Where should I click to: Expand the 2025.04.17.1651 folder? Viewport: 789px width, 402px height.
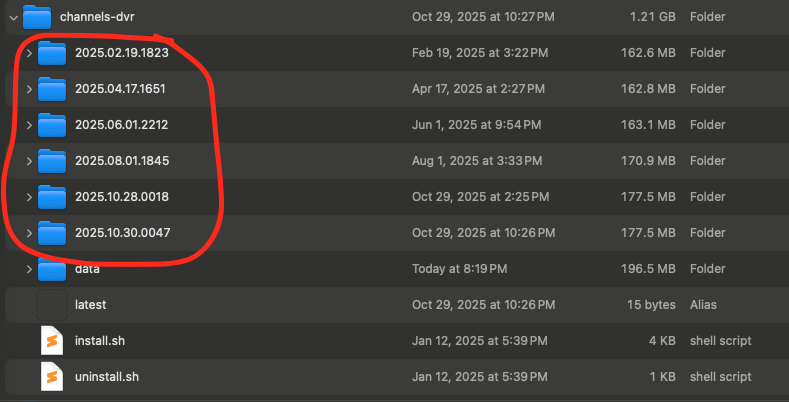29,89
